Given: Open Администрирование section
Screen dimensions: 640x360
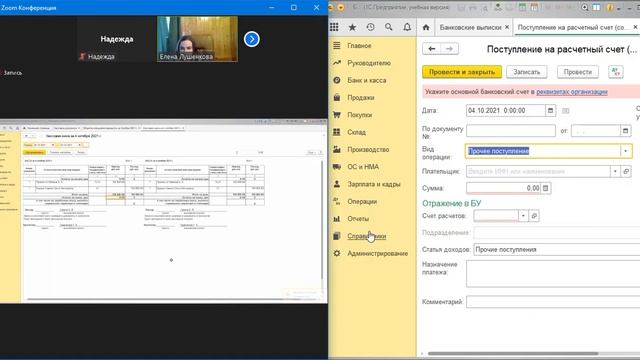Looking at the screenshot, I should pos(378,253).
